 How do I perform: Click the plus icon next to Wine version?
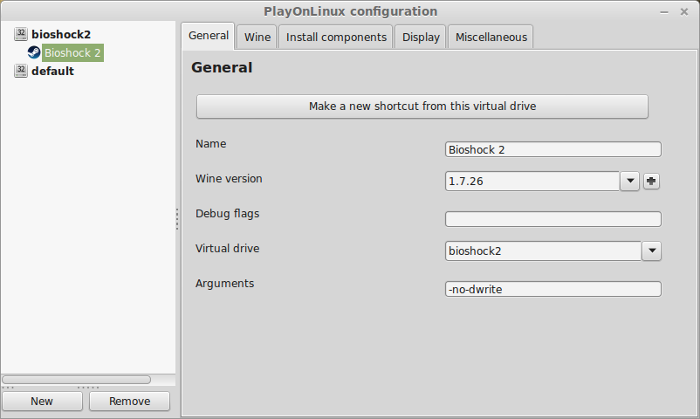coord(651,181)
